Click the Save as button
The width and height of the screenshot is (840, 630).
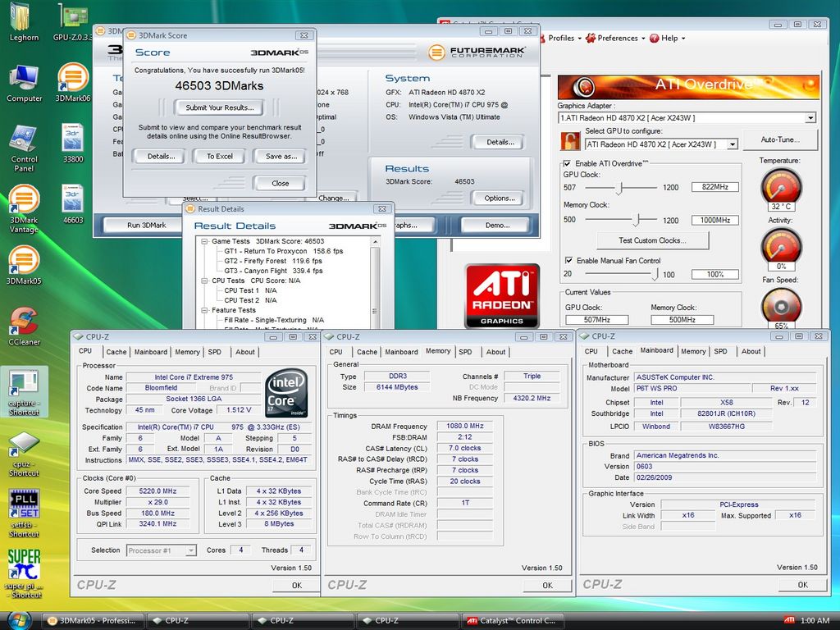click(281, 157)
